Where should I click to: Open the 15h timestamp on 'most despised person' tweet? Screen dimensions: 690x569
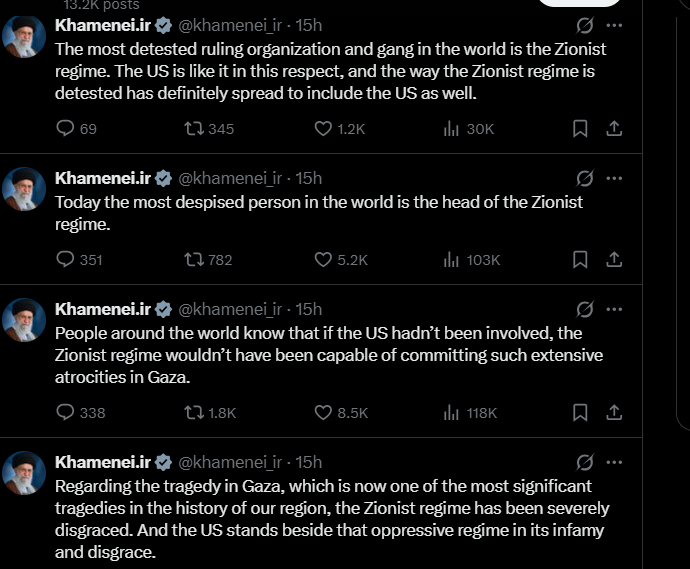309,178
